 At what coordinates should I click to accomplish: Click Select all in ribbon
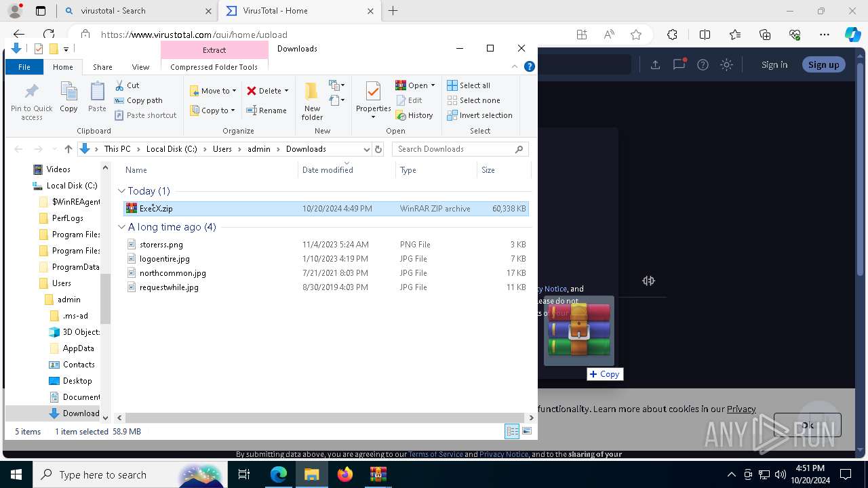pos(469,85)
